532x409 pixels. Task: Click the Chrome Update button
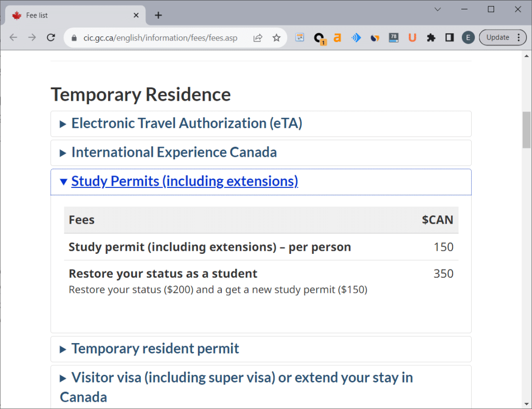(x=497, y=37)
